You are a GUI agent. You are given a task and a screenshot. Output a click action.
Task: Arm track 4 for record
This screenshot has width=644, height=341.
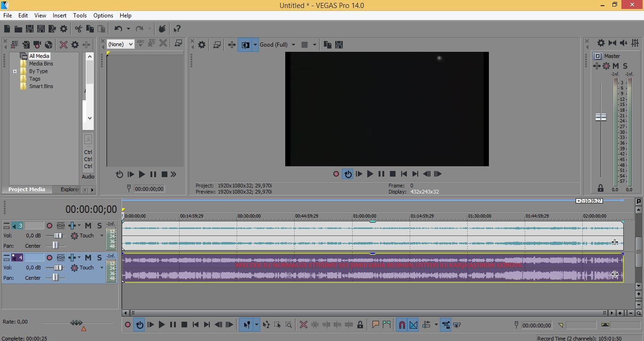pyautogui.click(x=50, y=258)
